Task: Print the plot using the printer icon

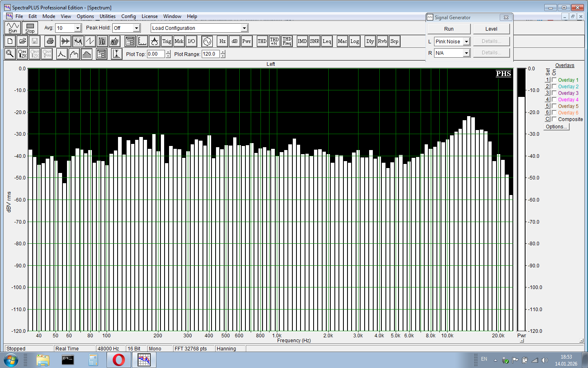Action: [x=50, y=41]
